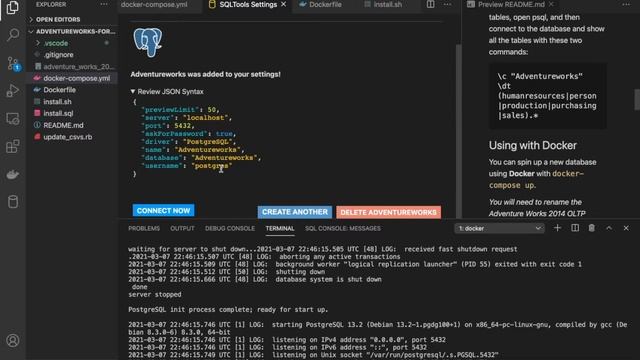640x360 pixels.
Task: Maximize panel with chevron up icon
Action: point(609,228)
